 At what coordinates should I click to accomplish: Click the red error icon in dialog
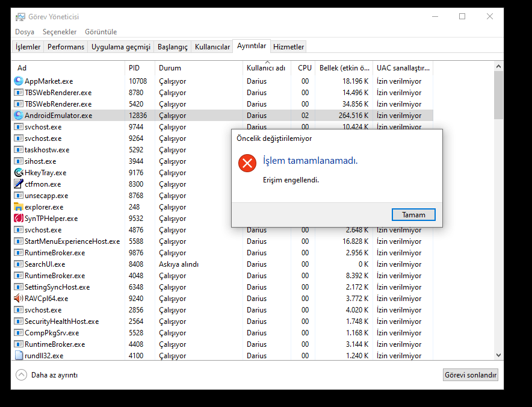(x=247, y=163)
